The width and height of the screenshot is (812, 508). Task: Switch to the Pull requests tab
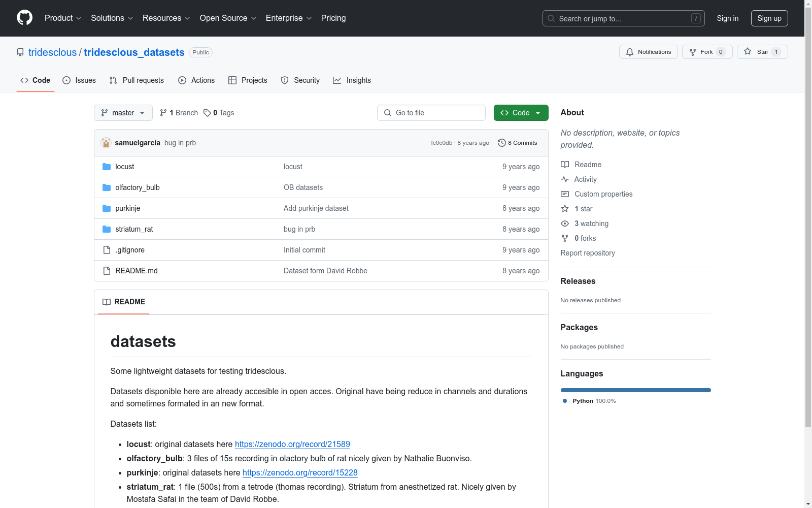137,80
